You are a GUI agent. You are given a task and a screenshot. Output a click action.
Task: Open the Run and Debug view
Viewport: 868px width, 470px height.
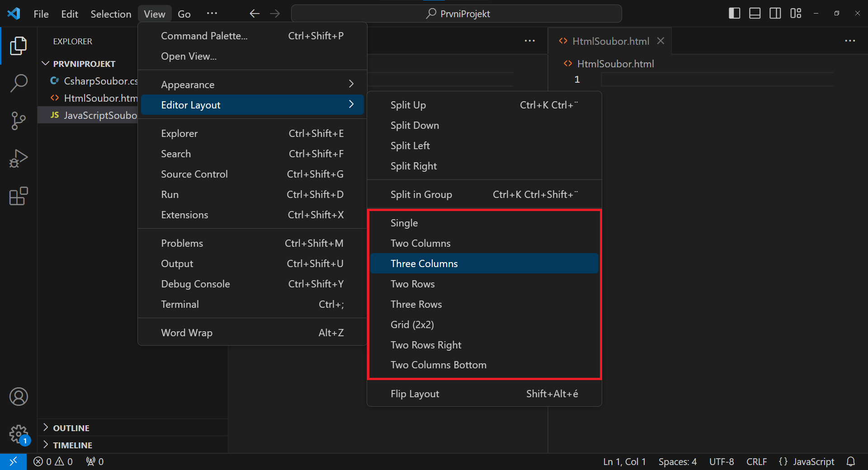[19, 158]
